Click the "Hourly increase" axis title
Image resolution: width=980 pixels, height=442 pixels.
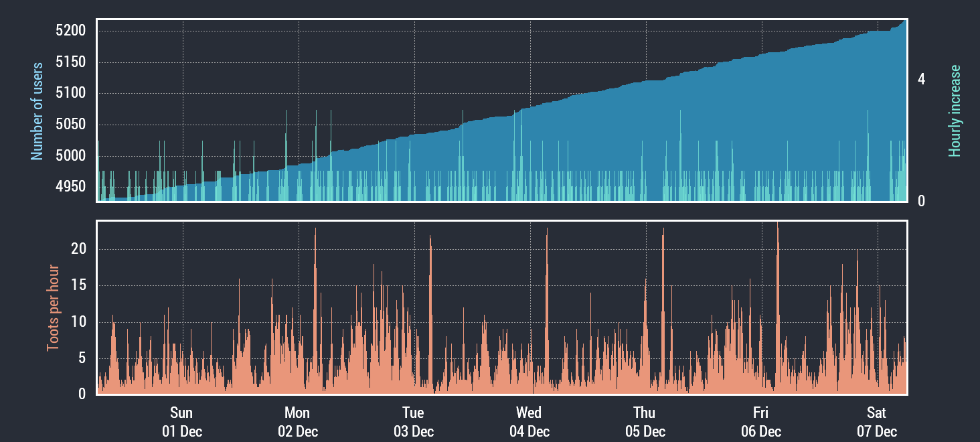click(955, 111)
